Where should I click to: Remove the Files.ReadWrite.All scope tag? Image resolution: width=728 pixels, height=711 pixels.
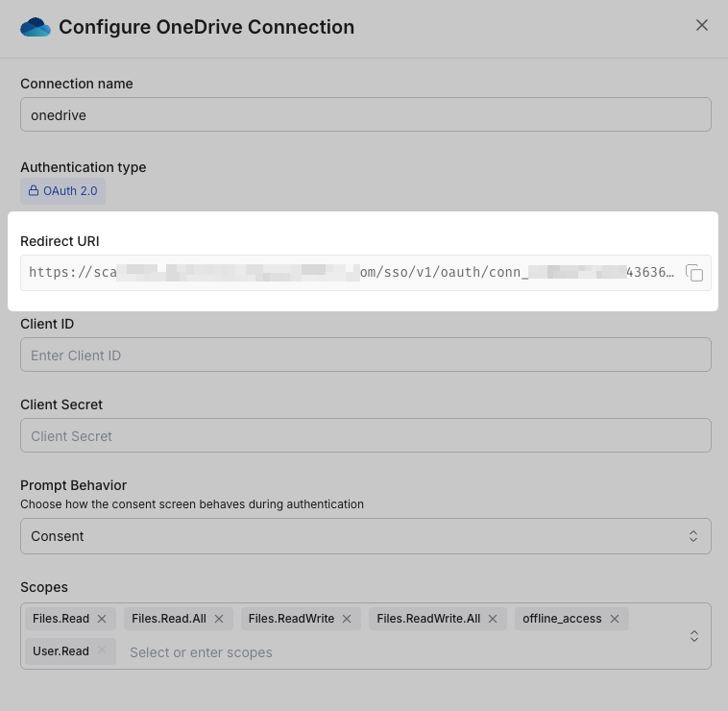click(x=493, y=619)
